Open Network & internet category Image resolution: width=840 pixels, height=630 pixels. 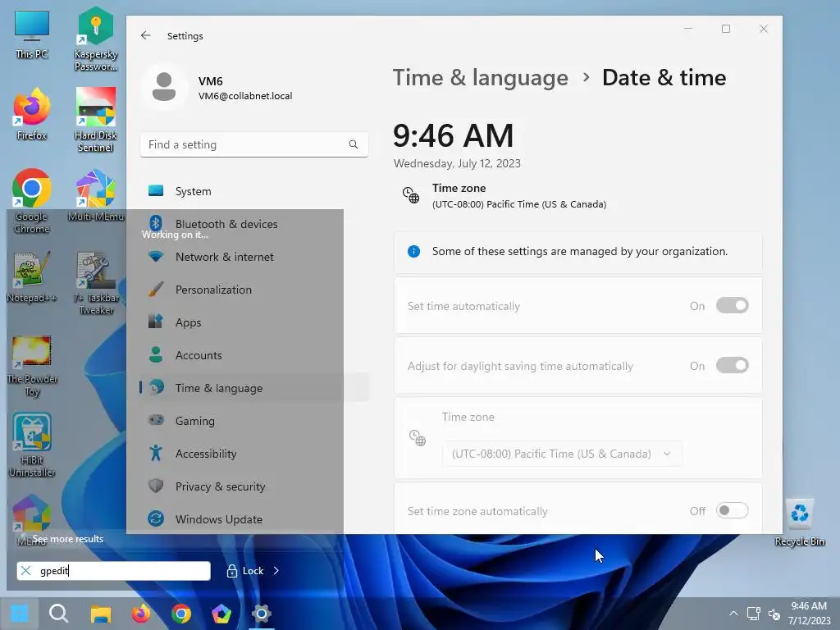tap(254, 257)
